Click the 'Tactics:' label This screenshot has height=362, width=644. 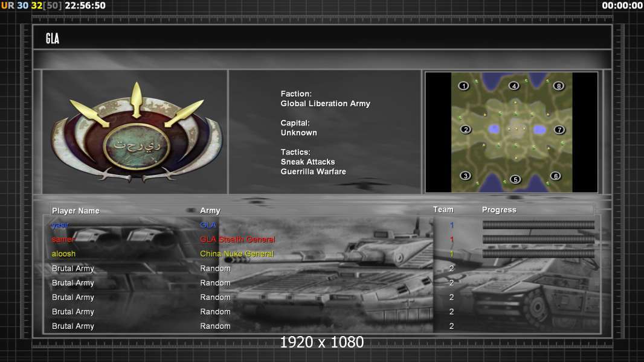pos(295,152)
